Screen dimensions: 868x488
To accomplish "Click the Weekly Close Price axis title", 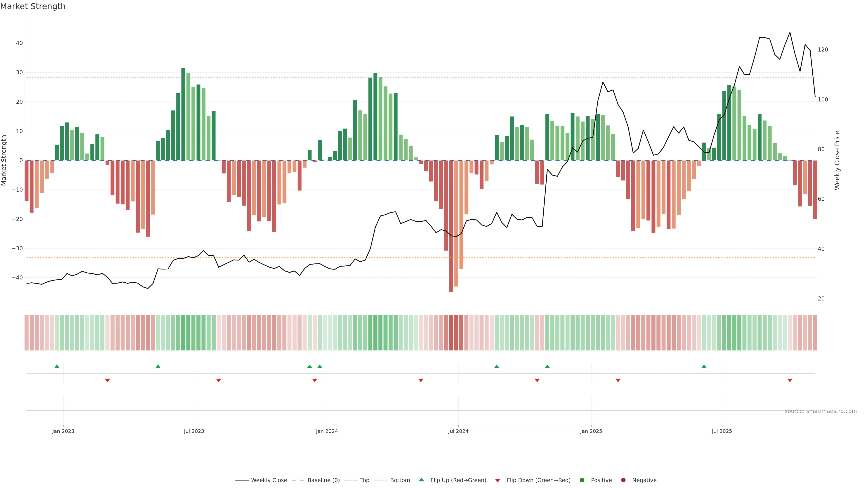I will (837, 160).
